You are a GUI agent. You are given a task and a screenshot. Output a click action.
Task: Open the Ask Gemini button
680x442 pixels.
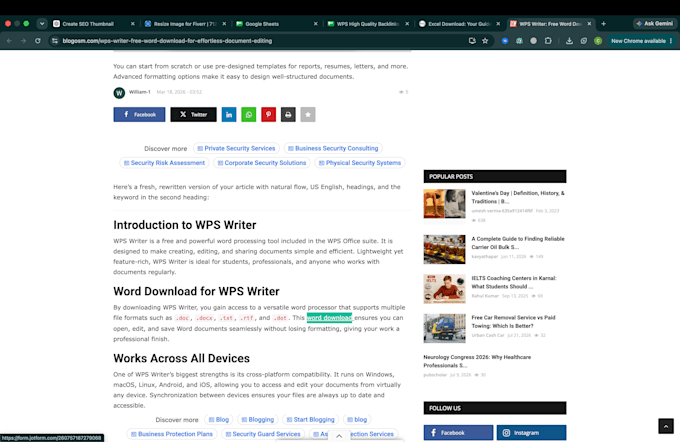654,23
